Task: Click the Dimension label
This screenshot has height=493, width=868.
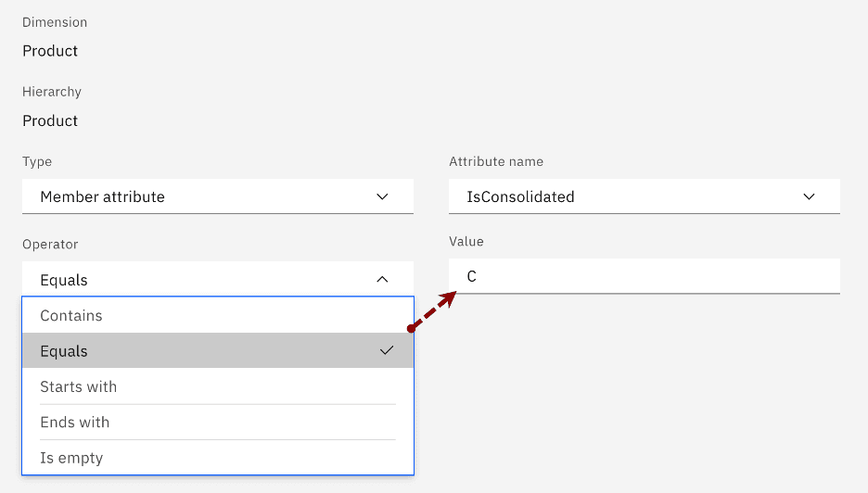Action: click(x=55, y=21)
